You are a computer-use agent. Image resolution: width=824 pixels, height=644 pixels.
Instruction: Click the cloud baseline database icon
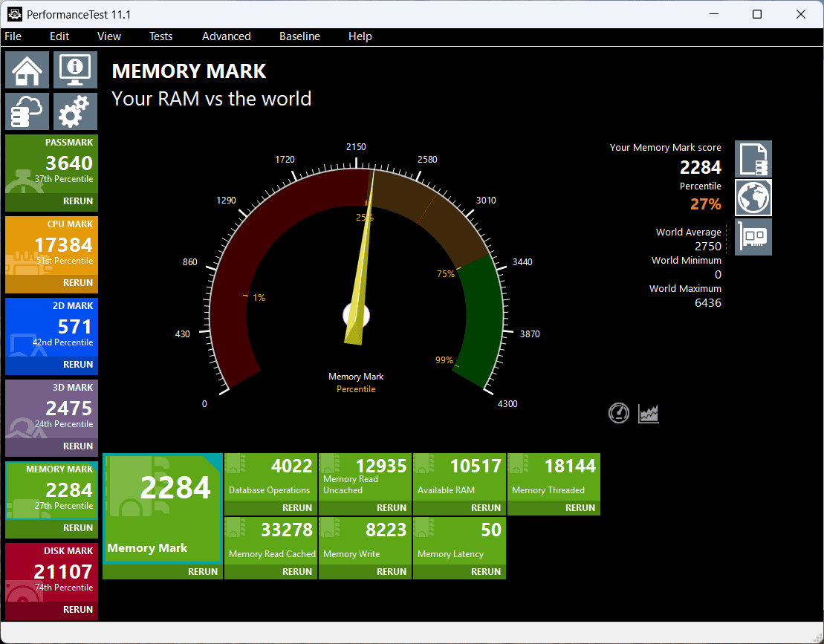(27, 111)
